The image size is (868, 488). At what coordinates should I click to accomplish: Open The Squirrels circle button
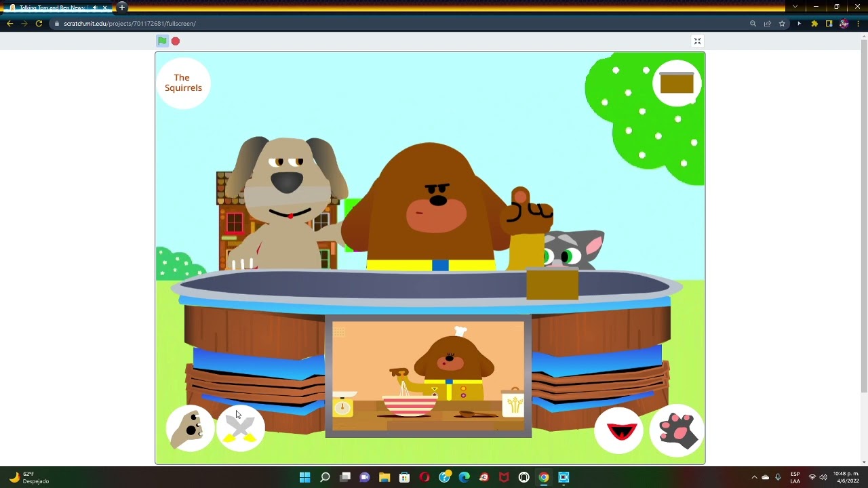(183, 83)
